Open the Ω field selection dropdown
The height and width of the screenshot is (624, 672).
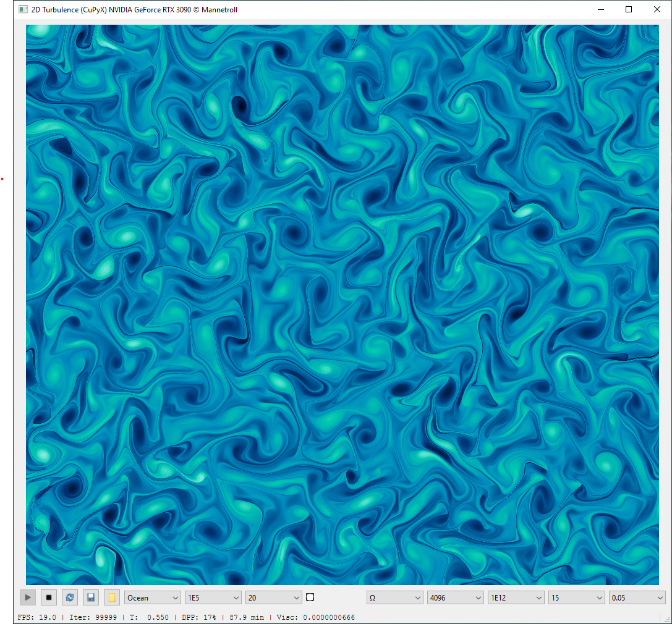coord(394,597)
